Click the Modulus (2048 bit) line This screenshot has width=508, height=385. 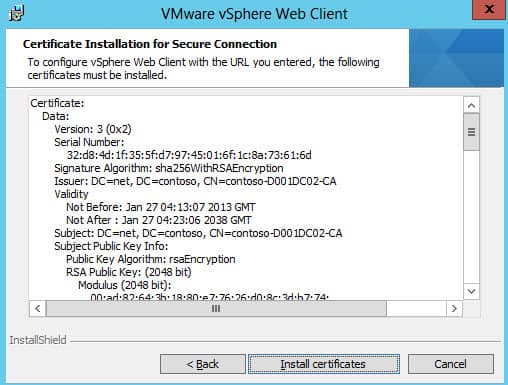(125, 285)
